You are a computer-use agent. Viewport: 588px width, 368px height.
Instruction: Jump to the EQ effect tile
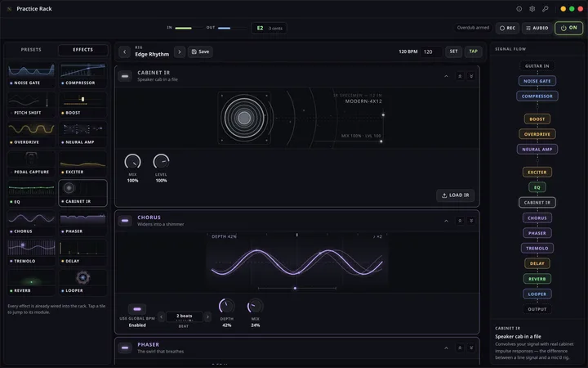click(31, 193)
